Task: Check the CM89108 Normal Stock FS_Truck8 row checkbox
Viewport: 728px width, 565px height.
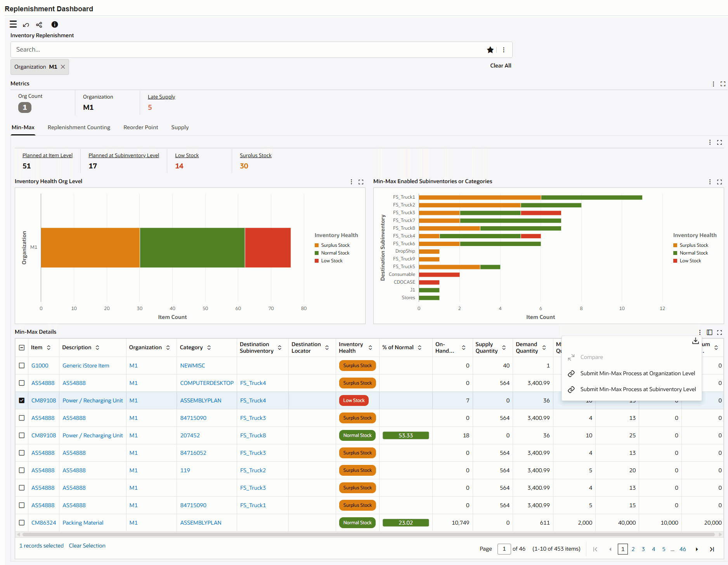Action: click(x=22, y=435)
